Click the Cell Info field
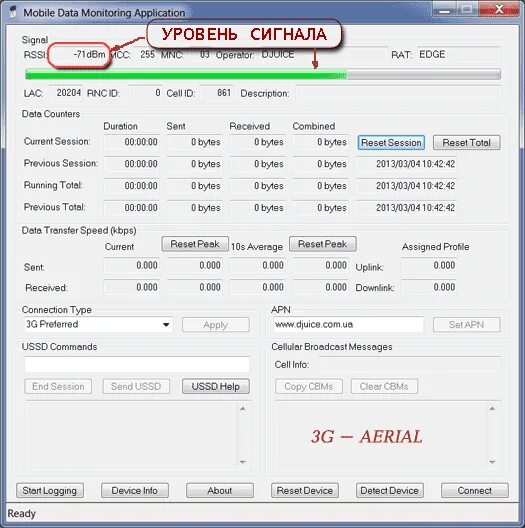 coord(409,365)
